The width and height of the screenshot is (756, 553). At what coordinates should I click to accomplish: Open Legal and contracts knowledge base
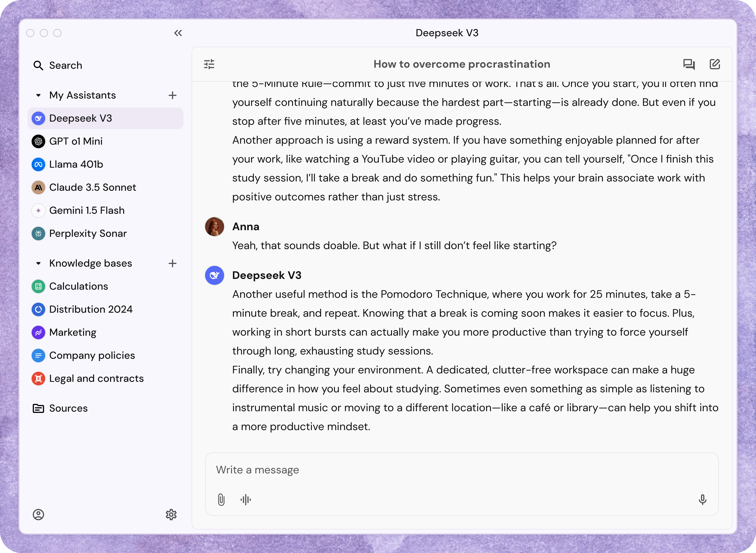coord(105,379)
